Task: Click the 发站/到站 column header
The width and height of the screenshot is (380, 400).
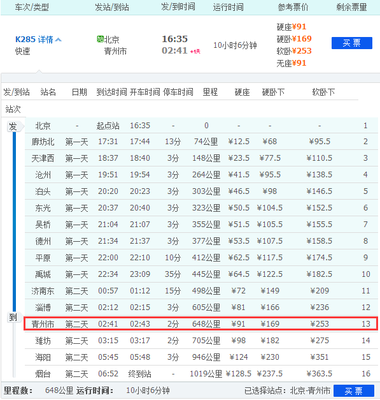Action: (112, 7)
